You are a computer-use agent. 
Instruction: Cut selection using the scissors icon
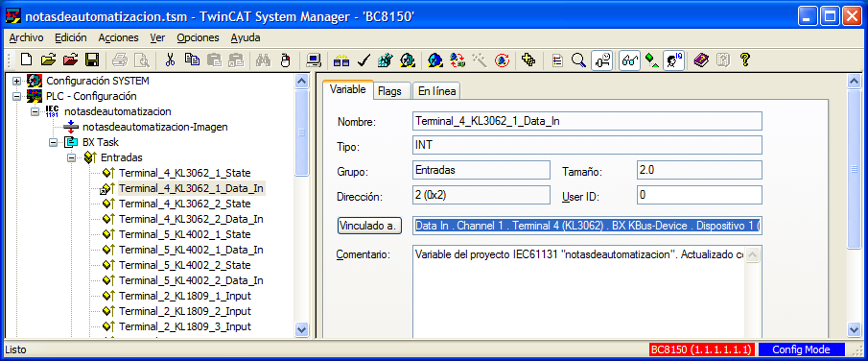point(171,60)
